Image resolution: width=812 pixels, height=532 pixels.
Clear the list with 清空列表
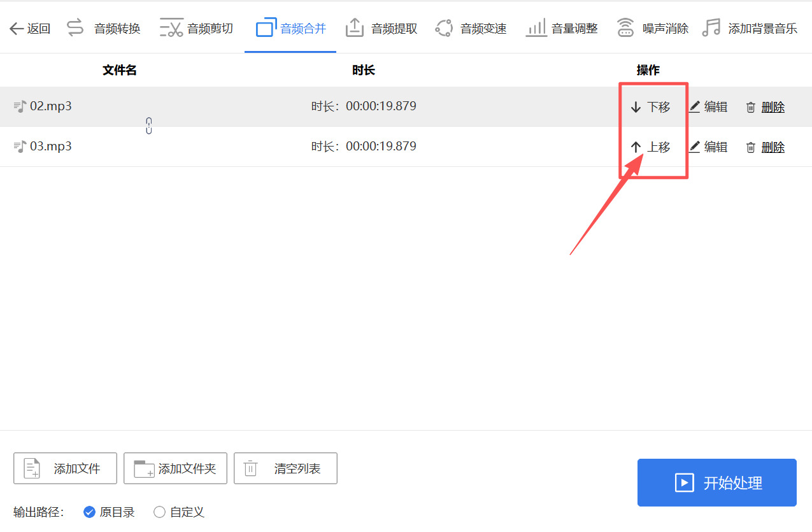point(285,468)
